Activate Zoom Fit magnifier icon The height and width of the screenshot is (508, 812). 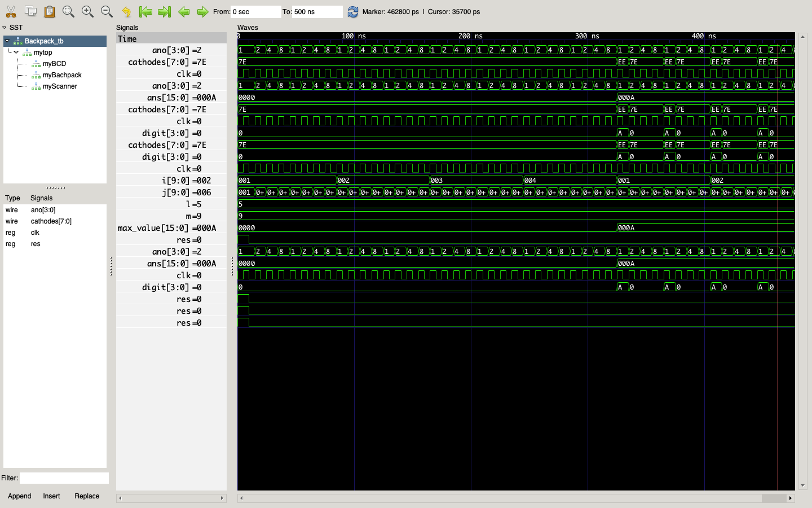point(68,11)
